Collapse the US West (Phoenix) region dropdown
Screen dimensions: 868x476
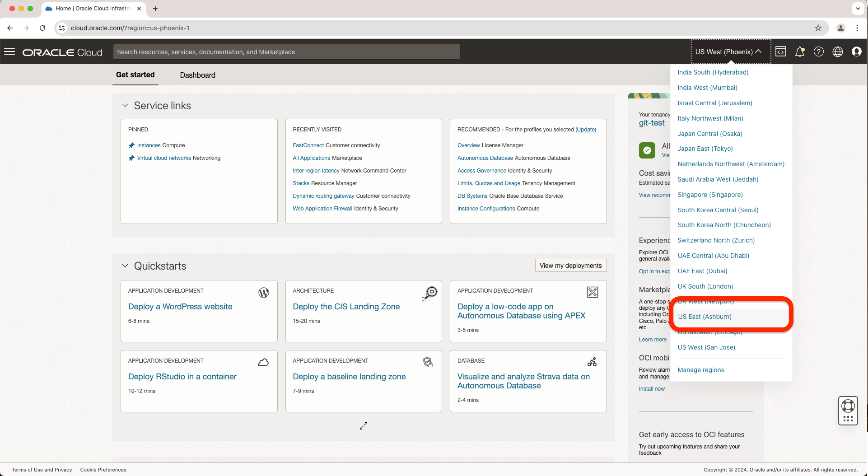pos(728,52)
